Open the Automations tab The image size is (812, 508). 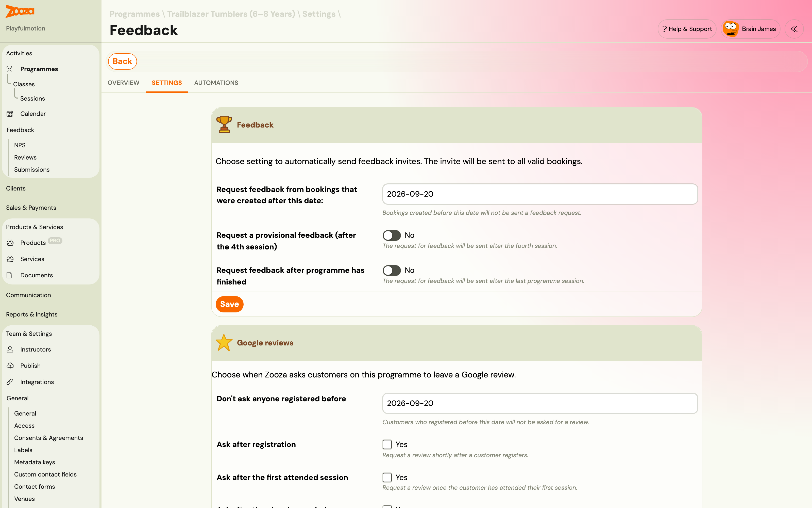tap(216, 83)
